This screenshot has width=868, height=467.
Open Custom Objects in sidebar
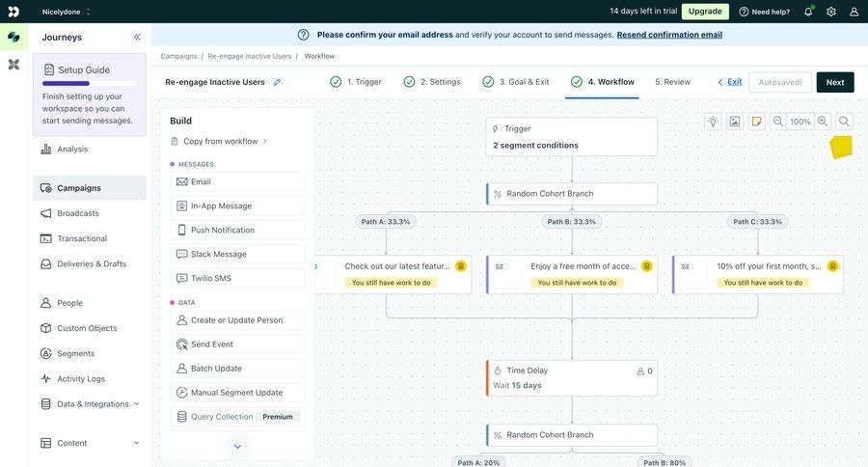pyautogui.click(x=90, y=328)
